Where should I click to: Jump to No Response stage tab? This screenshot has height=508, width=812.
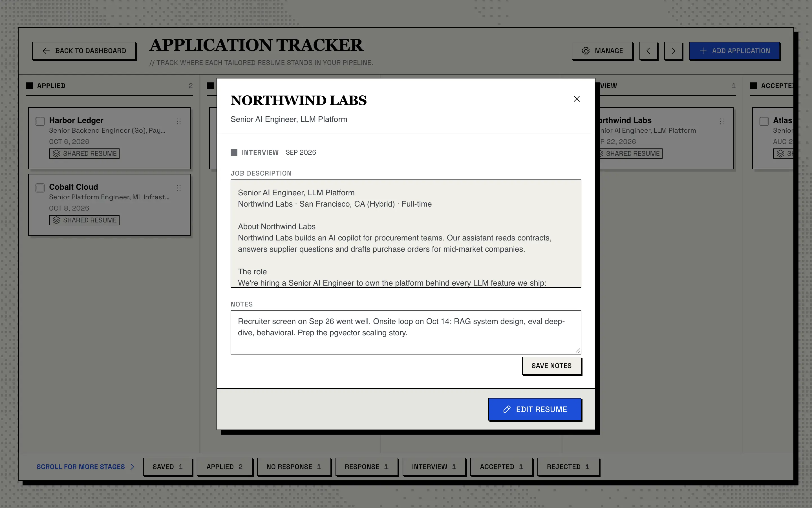294,467
